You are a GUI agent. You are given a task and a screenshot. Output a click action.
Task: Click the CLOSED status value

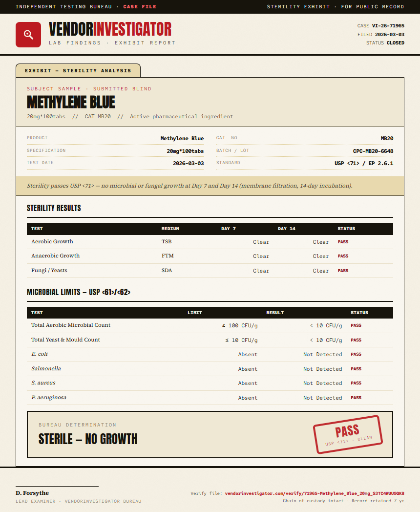[x=396, y=43]
